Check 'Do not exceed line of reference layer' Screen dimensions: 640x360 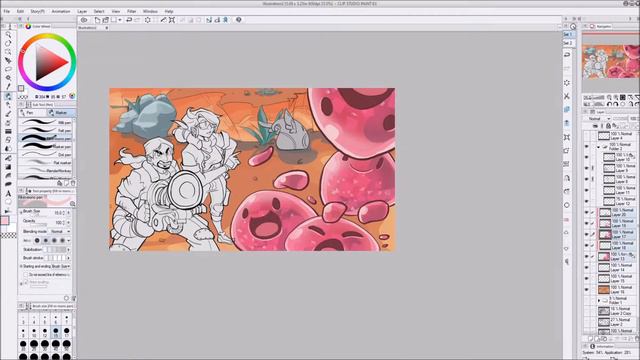coord(26,275)
